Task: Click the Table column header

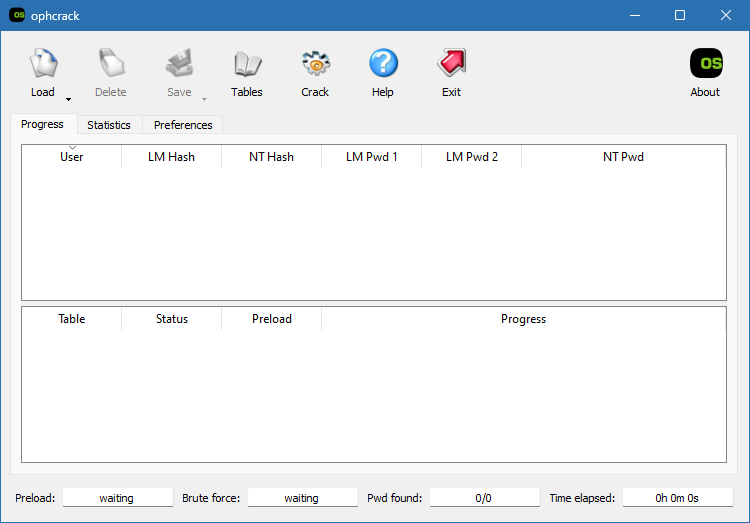Action: (x=72, y=319)
